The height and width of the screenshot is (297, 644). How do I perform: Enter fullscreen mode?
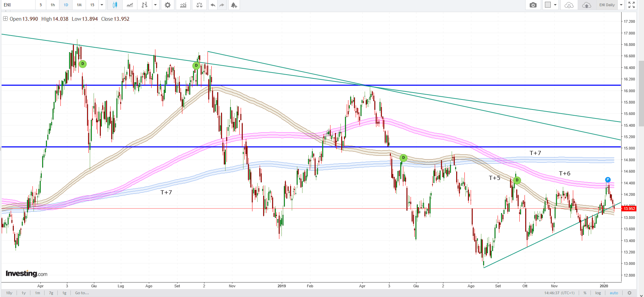tap(632, 5)
